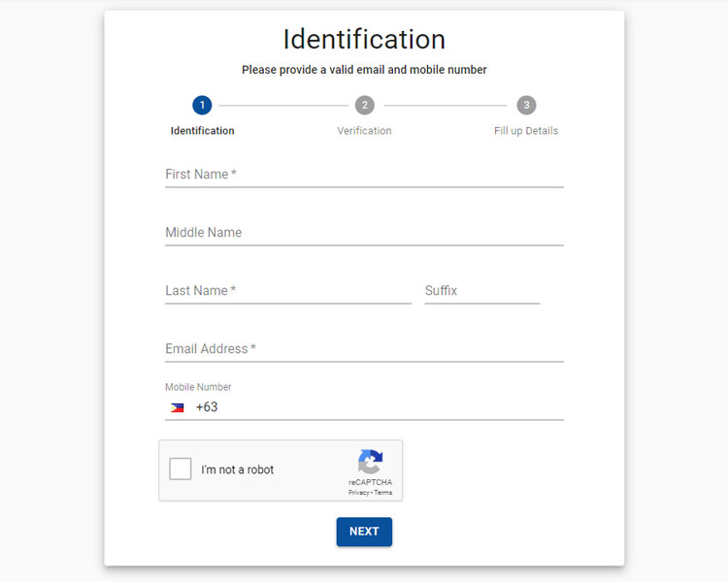Click the NEXT button
728x582 pixels.
(364, 532)
